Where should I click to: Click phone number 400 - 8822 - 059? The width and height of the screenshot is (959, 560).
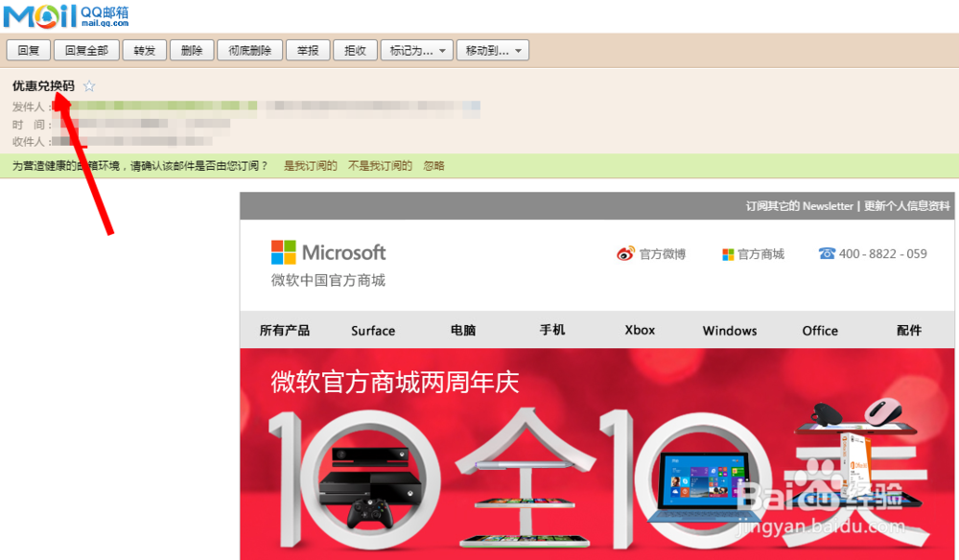point(883,254)
